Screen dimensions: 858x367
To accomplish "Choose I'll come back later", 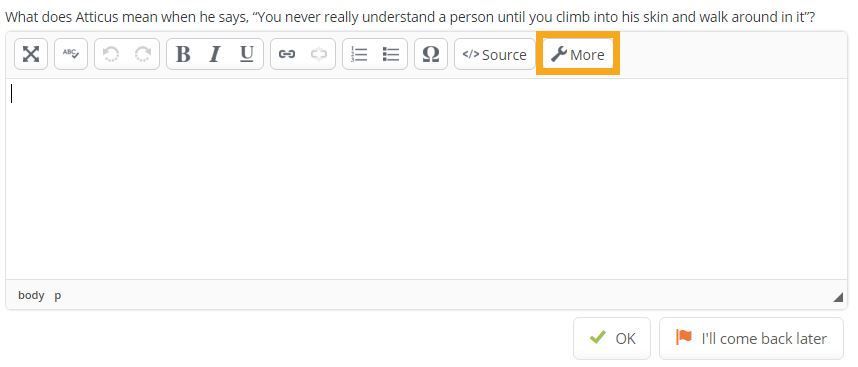I will [751, 339].
